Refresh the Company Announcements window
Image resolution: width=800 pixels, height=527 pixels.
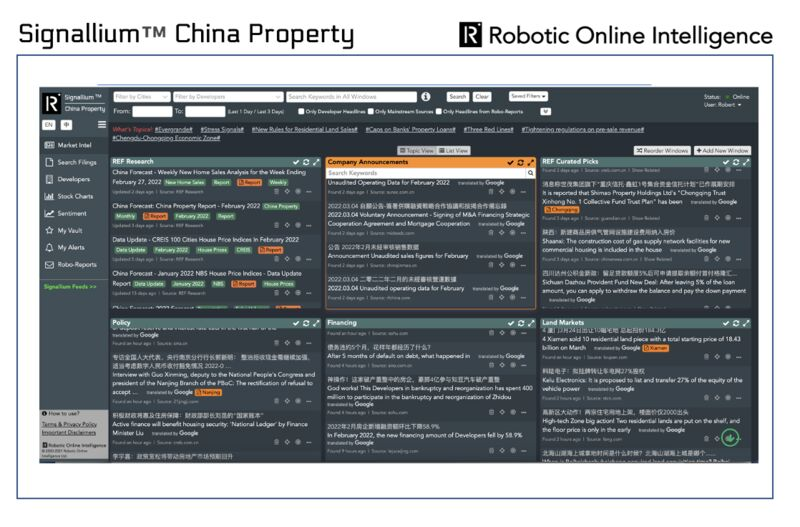[x=520, y=163]
